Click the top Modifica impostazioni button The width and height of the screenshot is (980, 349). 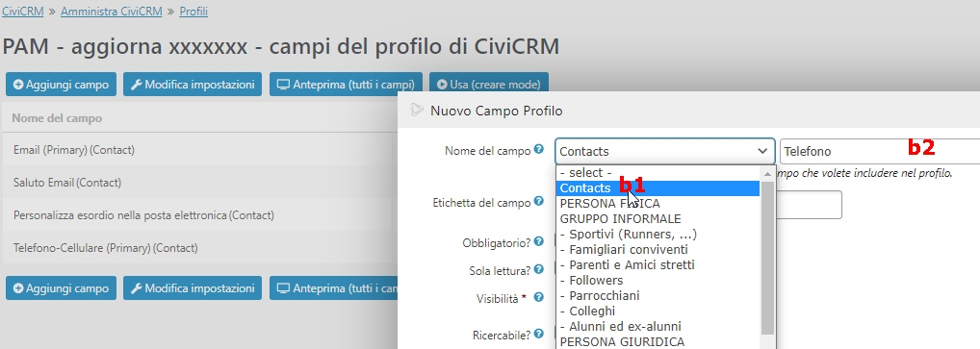(x=193, y=85)
